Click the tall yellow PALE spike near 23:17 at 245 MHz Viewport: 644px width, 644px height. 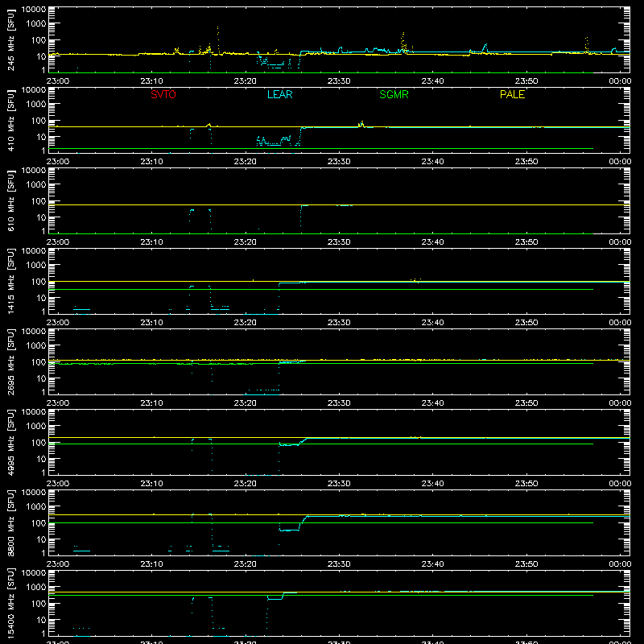(218, 39)
